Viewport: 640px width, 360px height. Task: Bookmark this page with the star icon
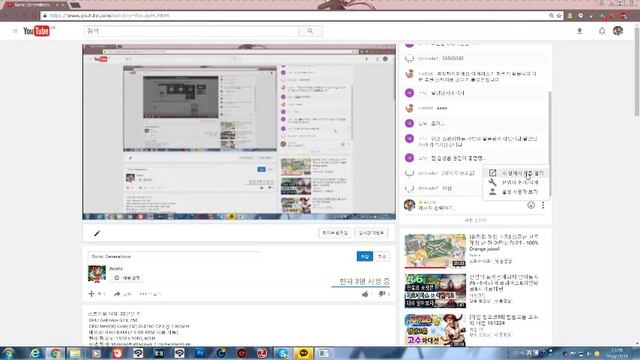(x=559, y=16)
